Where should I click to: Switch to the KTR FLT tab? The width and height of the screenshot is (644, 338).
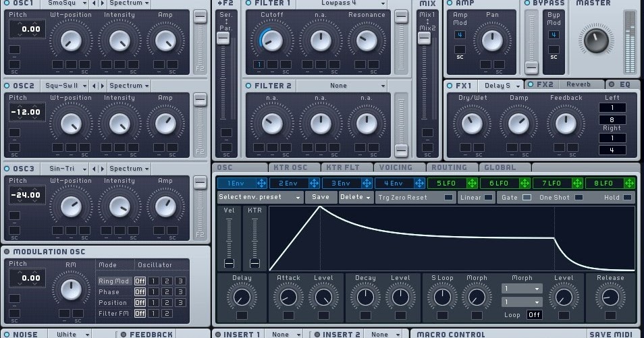pyautogui.click(x=347, y=167)
